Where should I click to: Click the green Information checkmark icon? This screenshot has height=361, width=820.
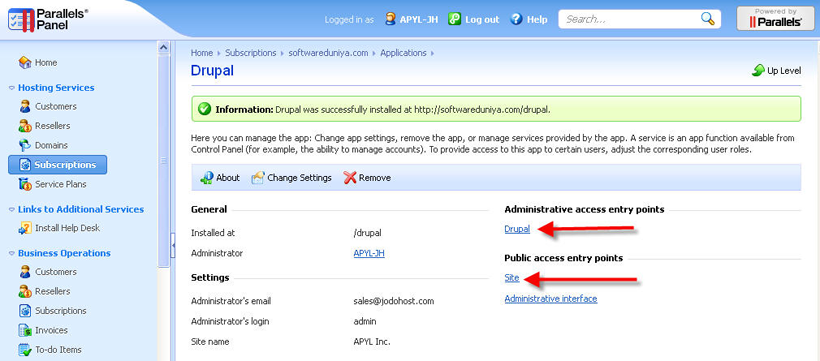coord(204,109)
